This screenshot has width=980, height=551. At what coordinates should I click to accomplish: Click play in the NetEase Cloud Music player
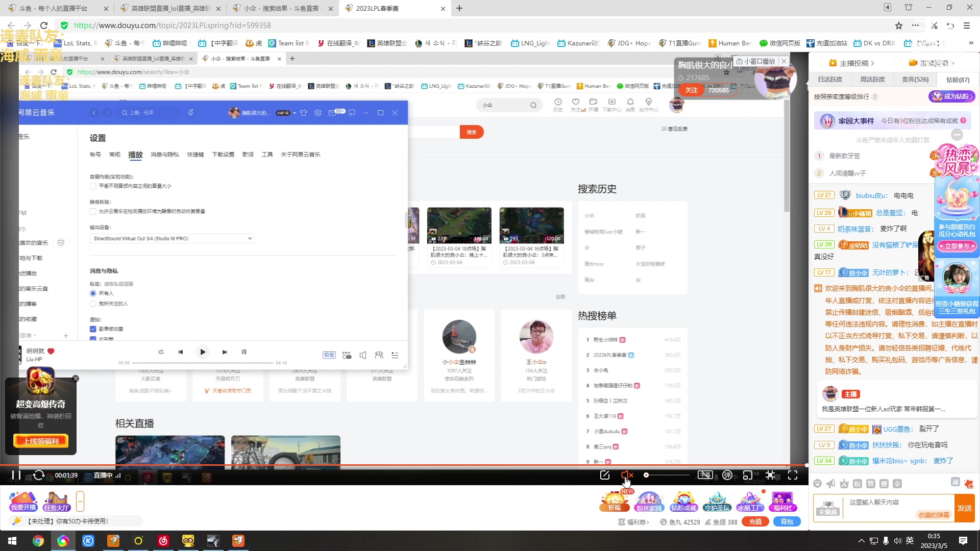pos(203,352)
